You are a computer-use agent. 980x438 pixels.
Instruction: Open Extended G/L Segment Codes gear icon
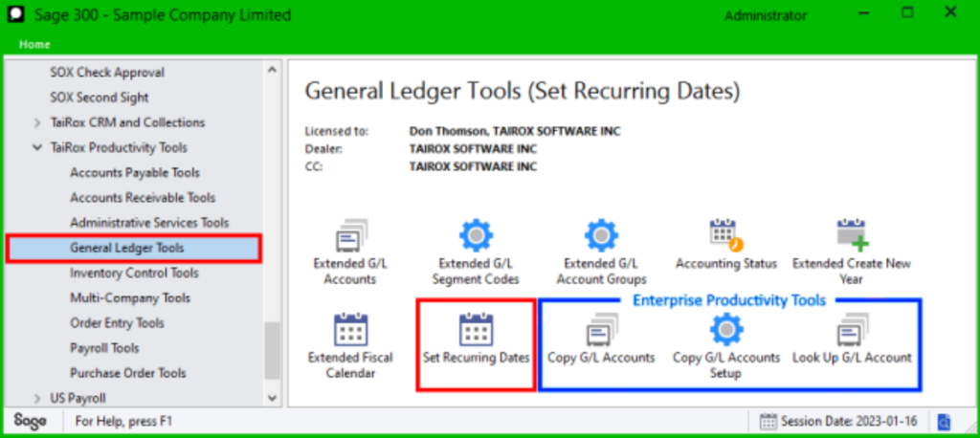(477, 236)
